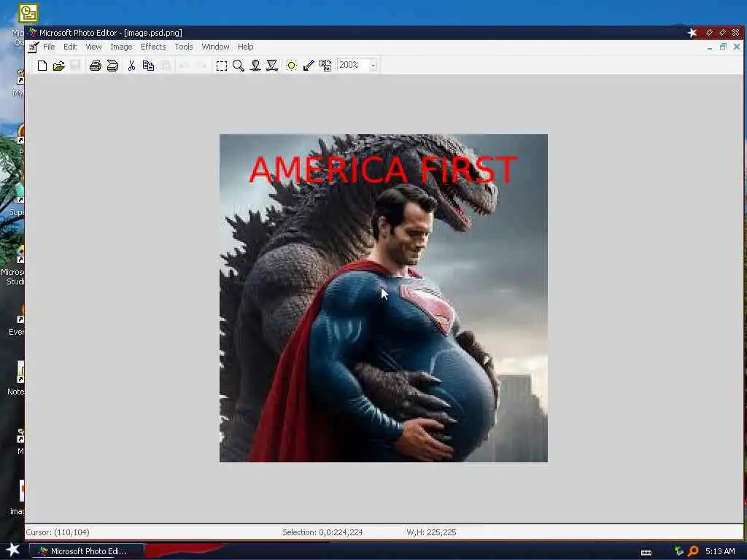Open the star Start button on taskbar

tap(12, 550)
